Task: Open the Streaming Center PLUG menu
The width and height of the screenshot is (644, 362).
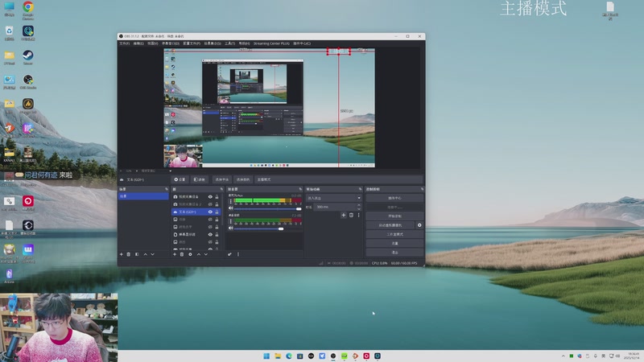Action: [x=271, y=43]
